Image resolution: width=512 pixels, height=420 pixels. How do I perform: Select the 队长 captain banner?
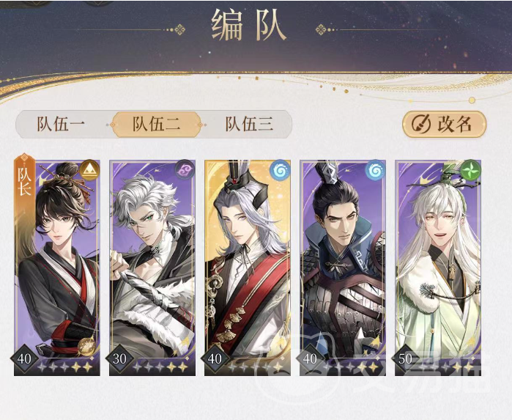point(24,177)
